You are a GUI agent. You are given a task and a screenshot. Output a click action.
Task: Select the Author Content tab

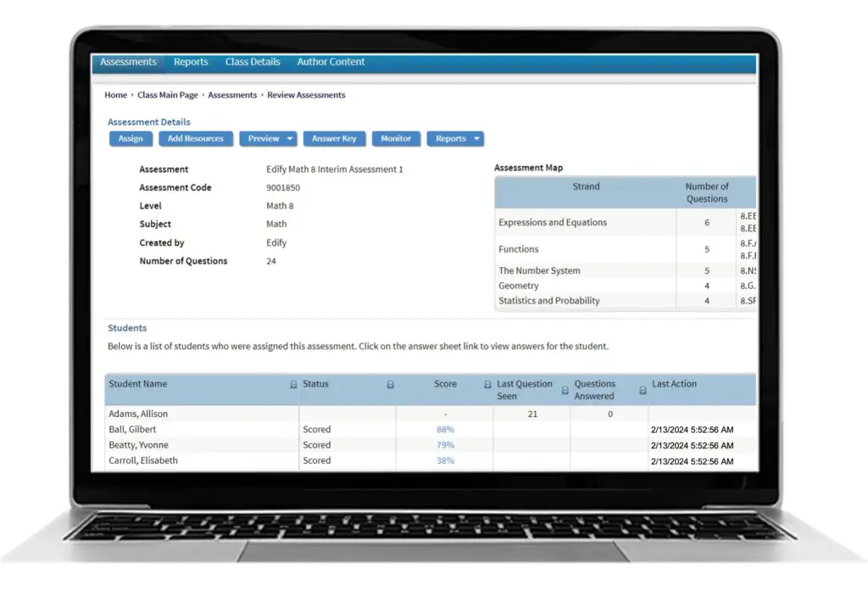click(x=330, y=61)
